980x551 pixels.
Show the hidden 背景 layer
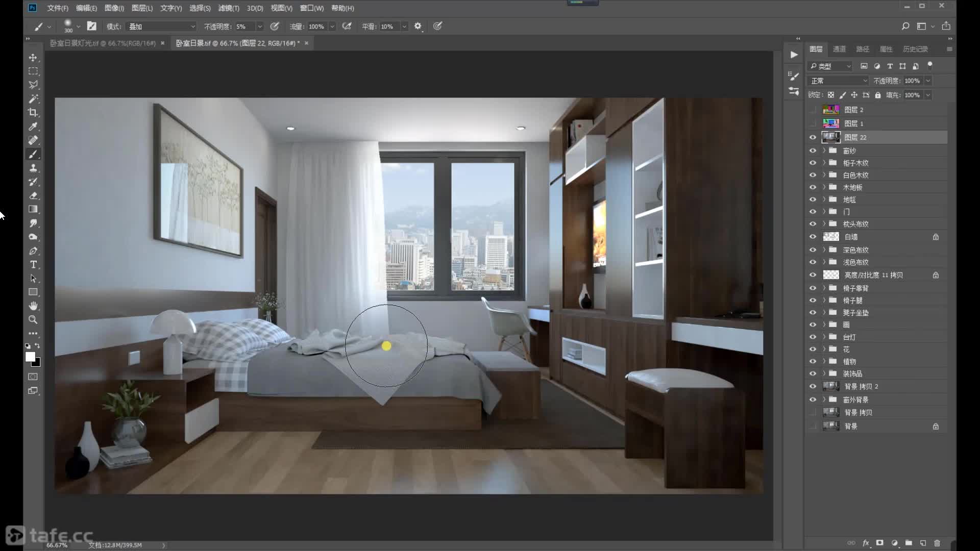click(x=813, y=426)
